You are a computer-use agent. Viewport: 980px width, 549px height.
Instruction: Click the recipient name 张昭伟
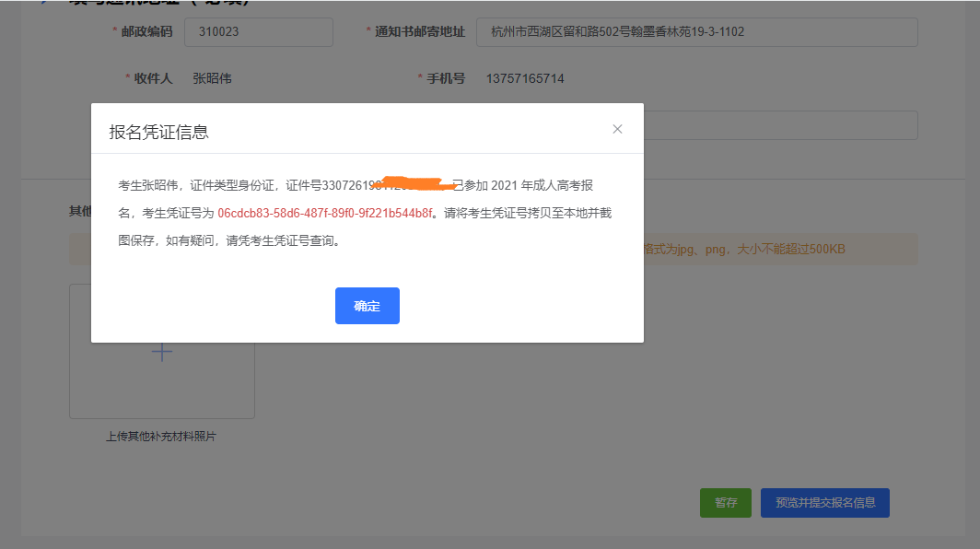tap(212, 79)
